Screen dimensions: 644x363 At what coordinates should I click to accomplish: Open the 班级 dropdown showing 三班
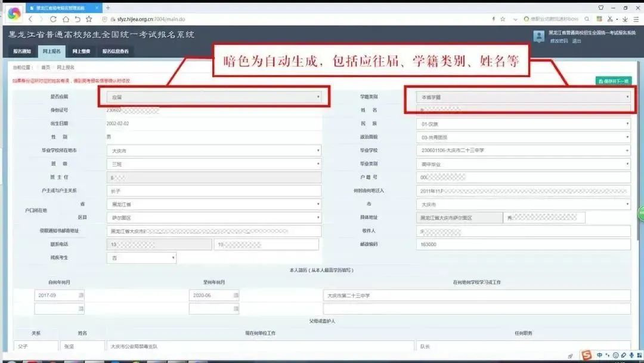click(x=213, y=164)
